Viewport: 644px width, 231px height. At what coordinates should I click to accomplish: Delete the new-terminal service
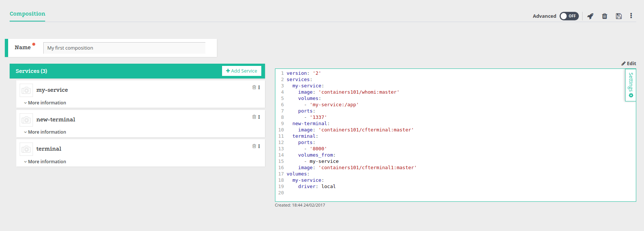(x=254, y=117)
